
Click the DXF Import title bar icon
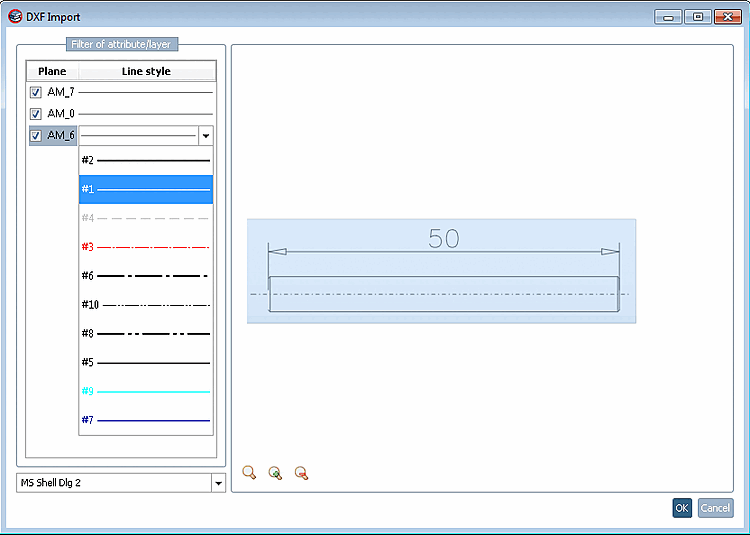[x=15, y=17]
